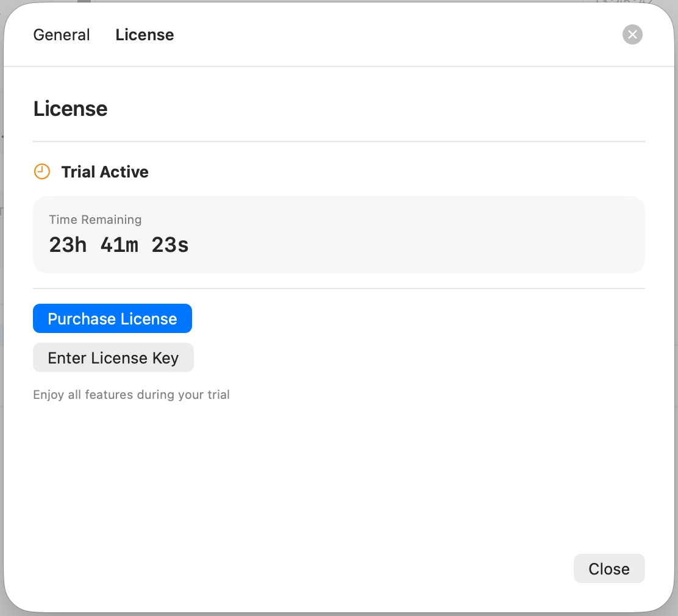This screenshot has height=616, width=678.
Task: Click the hours value in the countdown
Action: [x=68, y=245]
